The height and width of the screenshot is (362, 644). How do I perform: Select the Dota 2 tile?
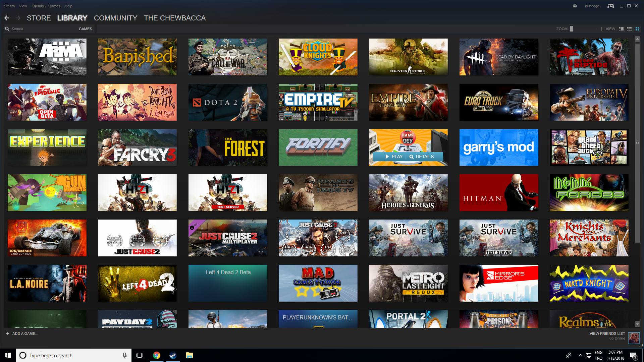click(x=228, y=102)
